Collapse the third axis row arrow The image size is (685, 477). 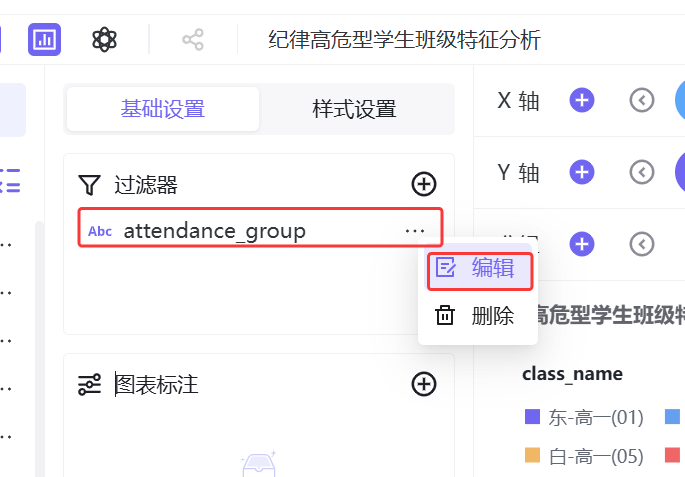pos(642,244)
